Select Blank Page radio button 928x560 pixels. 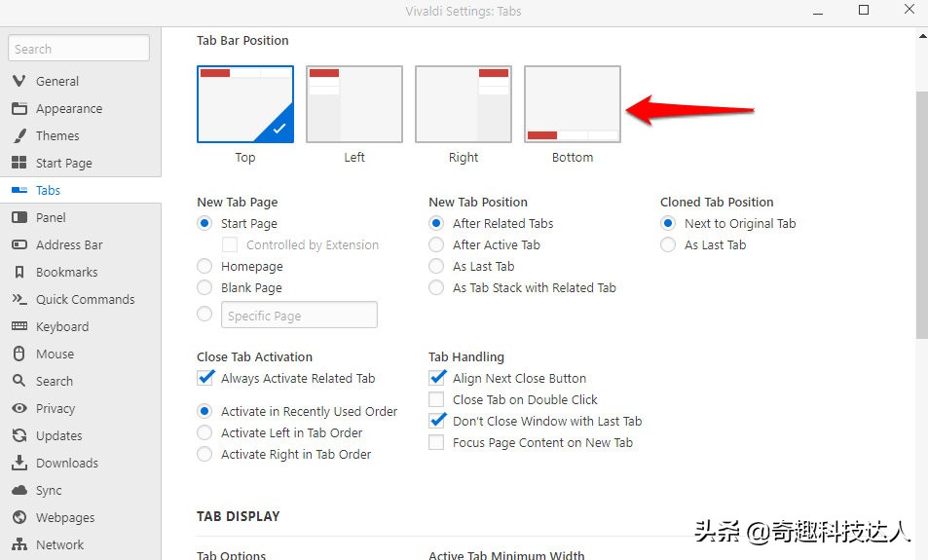[x=204, y=287]
